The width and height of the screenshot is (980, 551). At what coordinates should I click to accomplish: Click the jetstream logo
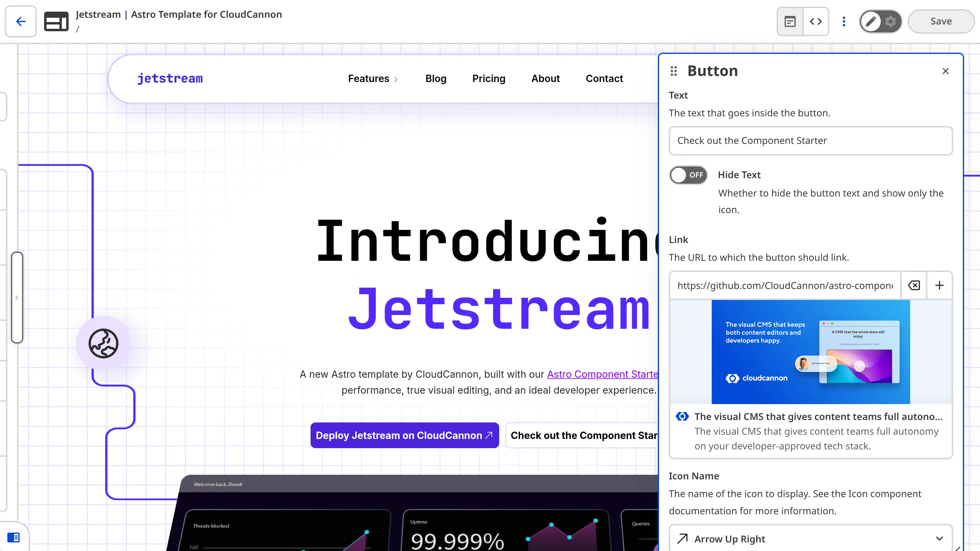coord(170,78)
